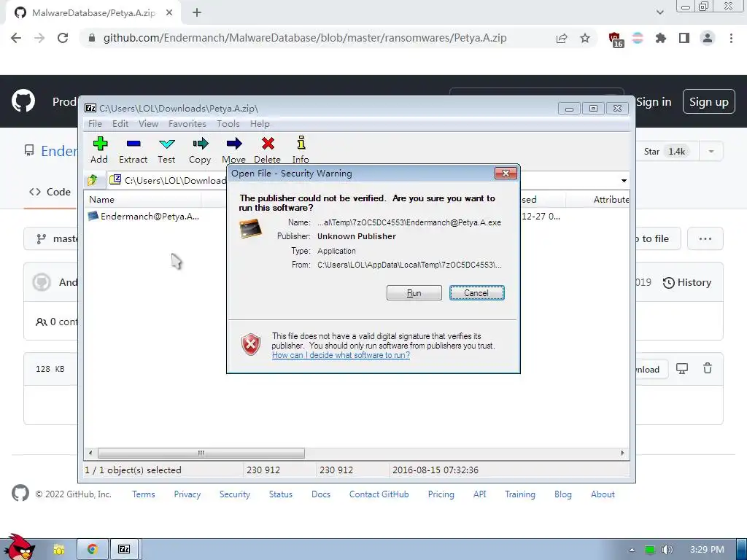Expand the 7-Zip address path dropdown
The image size is (747, 560).
(624, 181)
